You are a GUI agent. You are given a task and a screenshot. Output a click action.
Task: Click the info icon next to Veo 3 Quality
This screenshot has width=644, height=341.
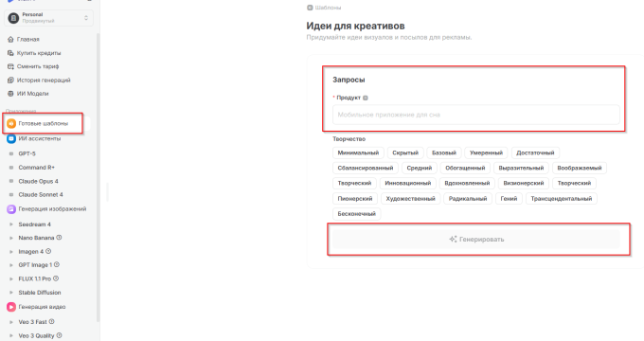pos(59,335)
